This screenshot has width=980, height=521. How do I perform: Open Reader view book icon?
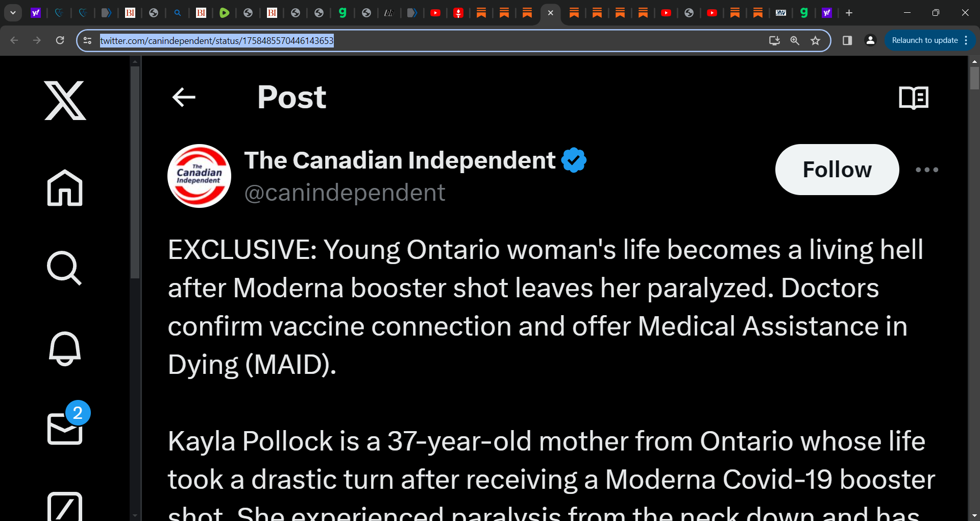[914, 98]
